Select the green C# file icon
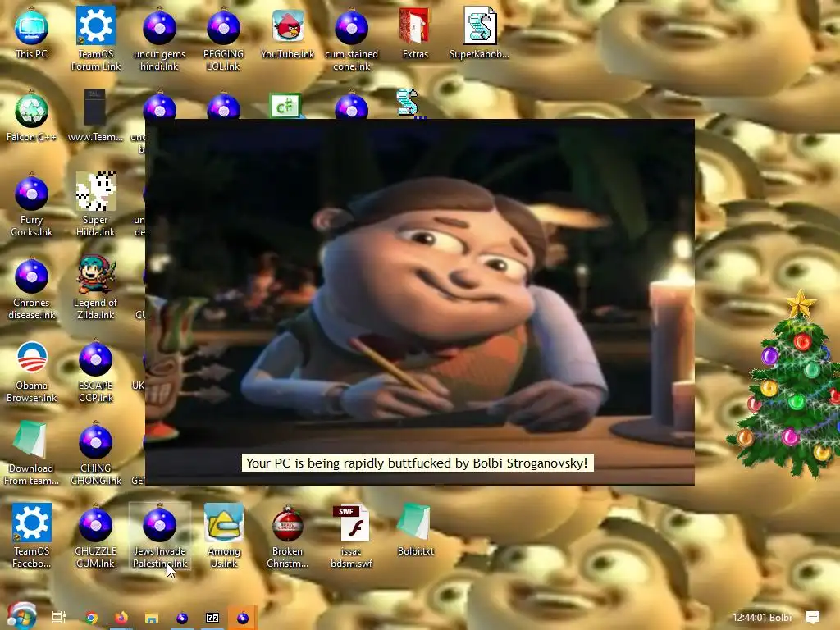 [285, 106]
